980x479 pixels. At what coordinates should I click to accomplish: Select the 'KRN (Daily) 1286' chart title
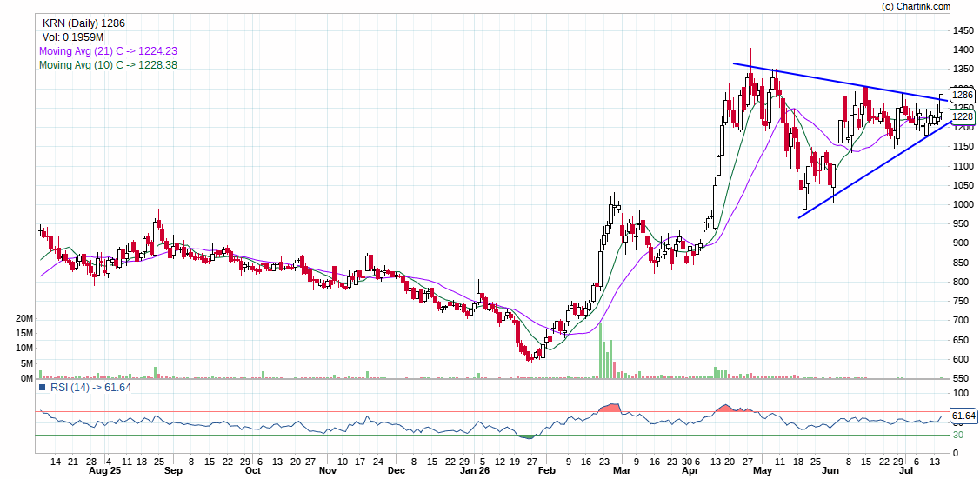[x=83, y=23]
